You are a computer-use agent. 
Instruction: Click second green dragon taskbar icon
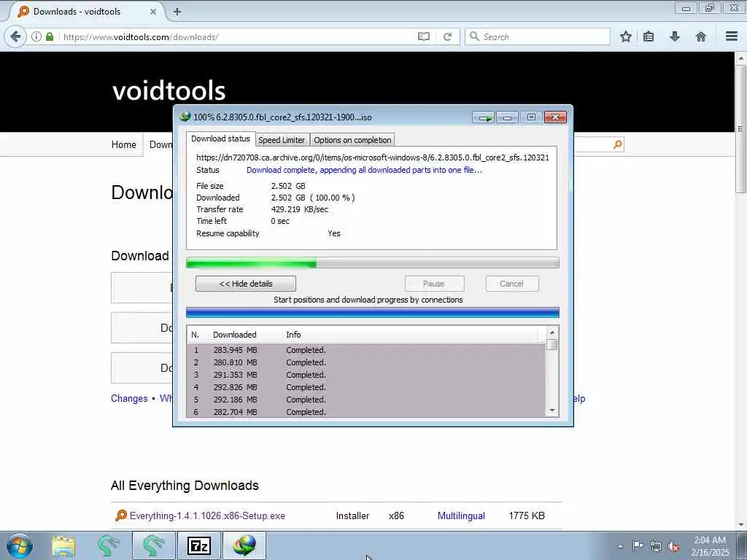pos(152,545)
